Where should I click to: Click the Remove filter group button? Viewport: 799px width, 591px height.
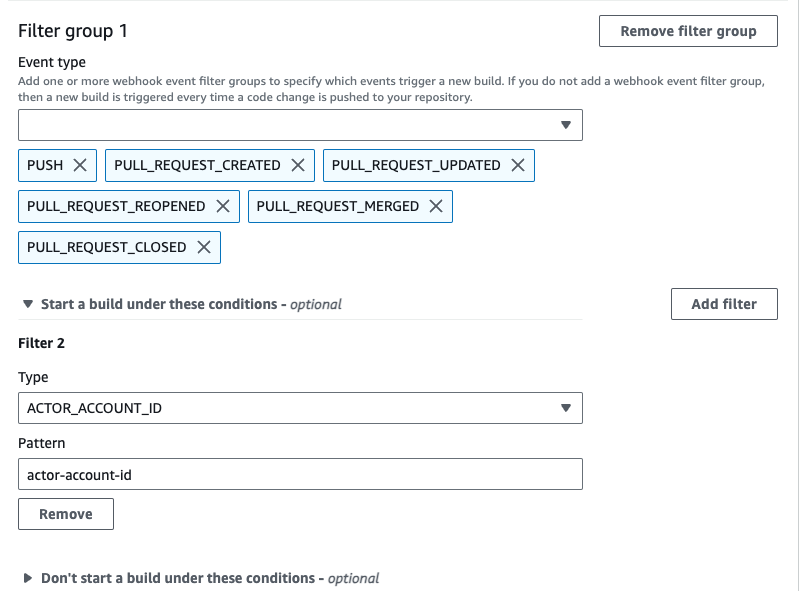[x=688, y=31]
